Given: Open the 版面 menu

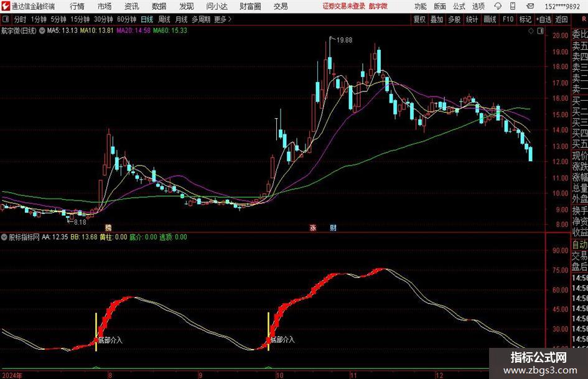Looking at the screenshot, I should point(440,6).
